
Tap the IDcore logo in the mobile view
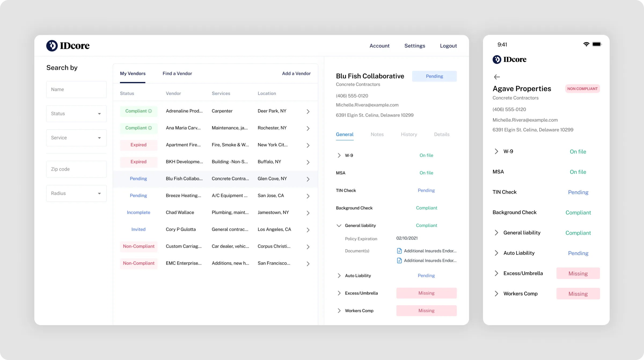(509, 59)
